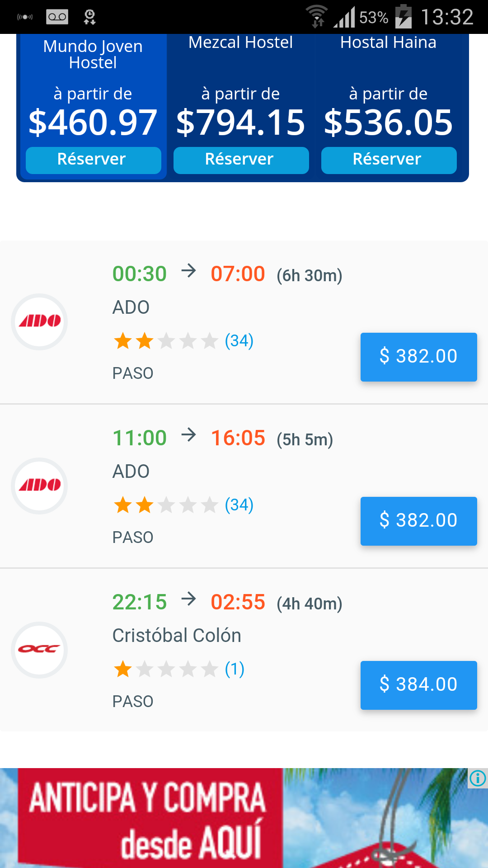488x868 pixels.
Task: Select the $384.00 Cristóbal Colón fare
Action: pos(418,685)
